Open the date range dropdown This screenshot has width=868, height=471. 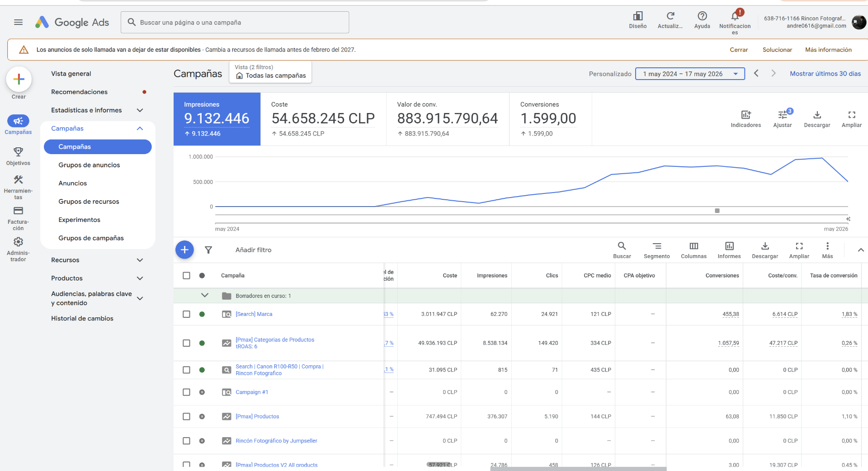tap(690, 74)
